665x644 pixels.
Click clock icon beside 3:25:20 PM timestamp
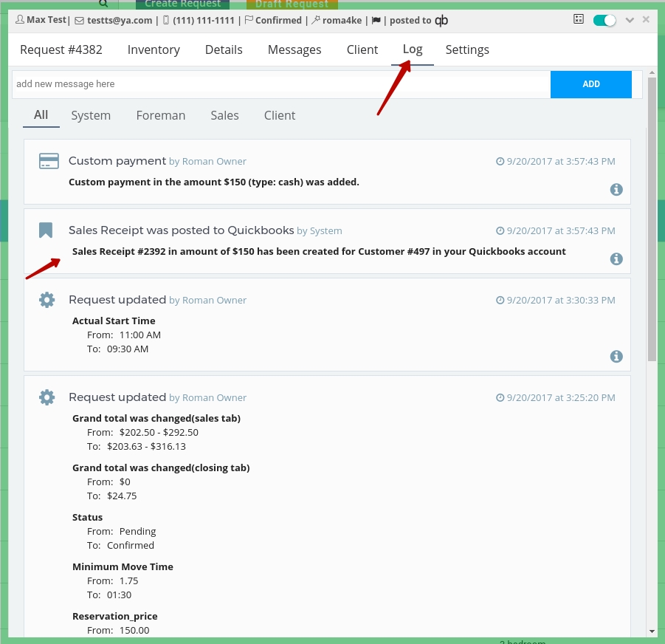(500, 397)
